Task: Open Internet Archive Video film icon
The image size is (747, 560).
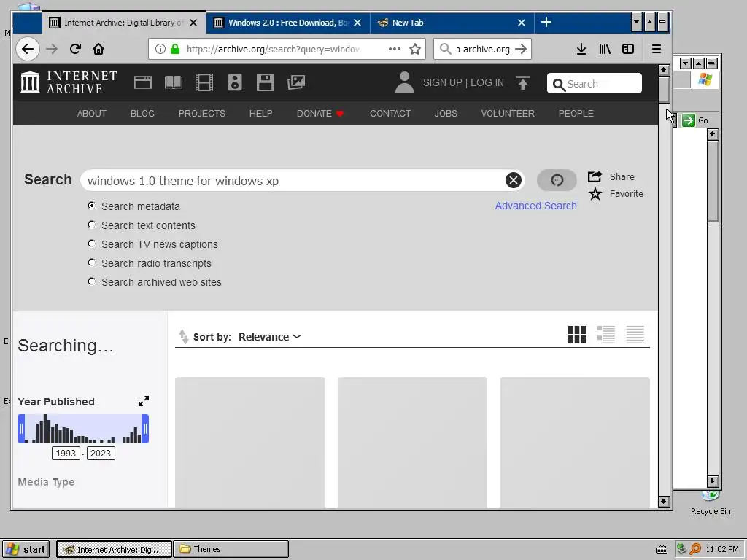Action: tap(204, 83)
